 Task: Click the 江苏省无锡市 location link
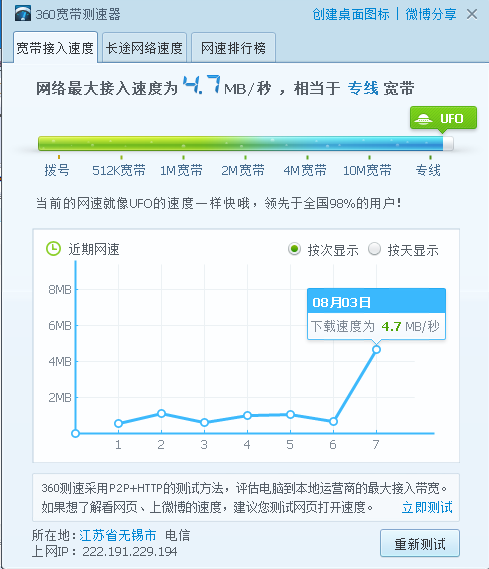118,535
